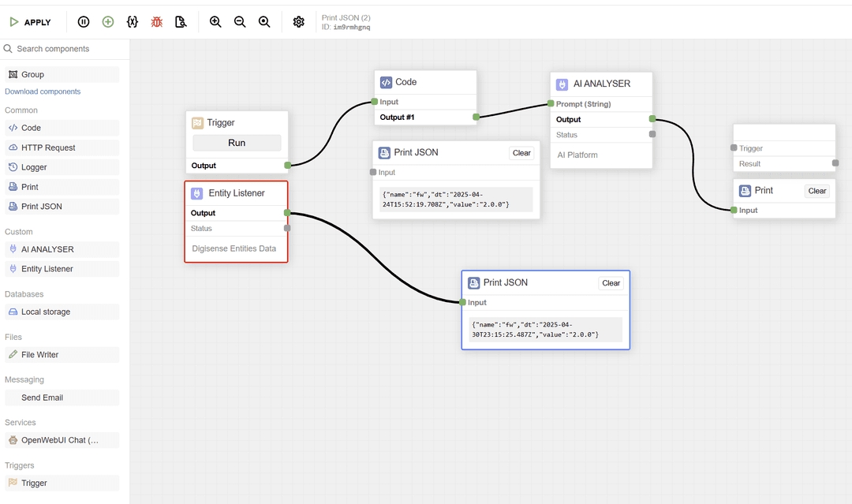Screen dimensions: 852x504
Task: Click the Print node Input port
Action: point(734,210)
